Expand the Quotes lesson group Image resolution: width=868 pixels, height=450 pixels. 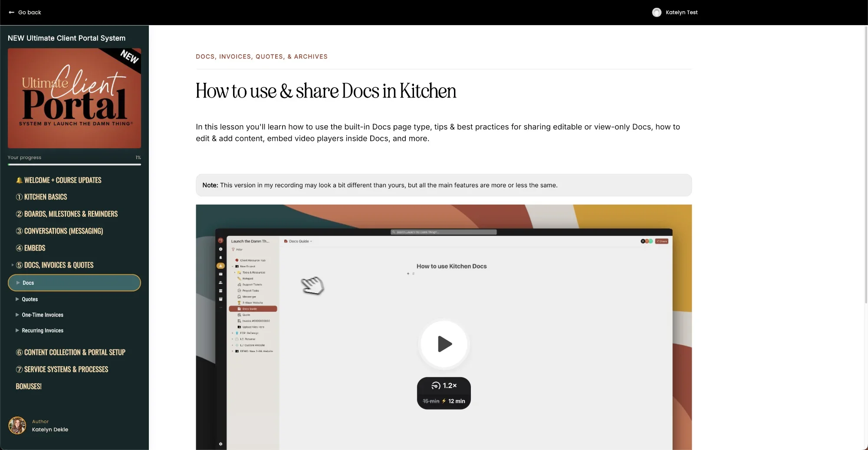(x=31, y=299)
